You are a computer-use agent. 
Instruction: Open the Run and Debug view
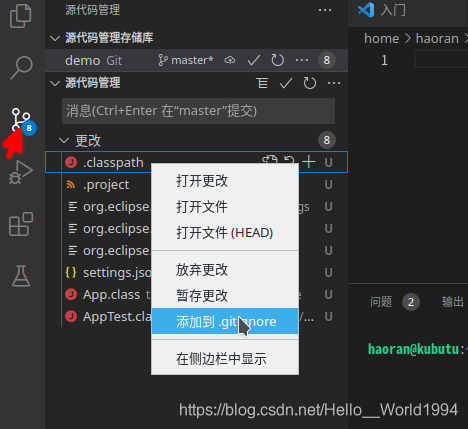(x=21, y=172)
